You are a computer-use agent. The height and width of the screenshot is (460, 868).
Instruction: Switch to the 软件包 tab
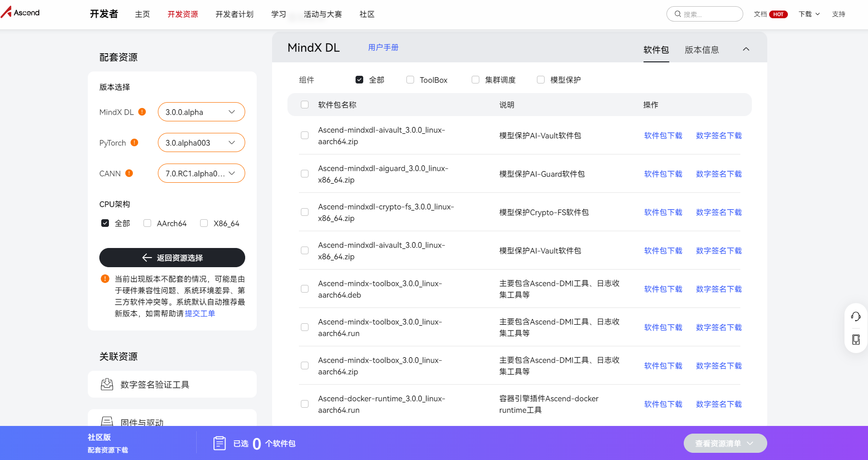tap(656, 50)
